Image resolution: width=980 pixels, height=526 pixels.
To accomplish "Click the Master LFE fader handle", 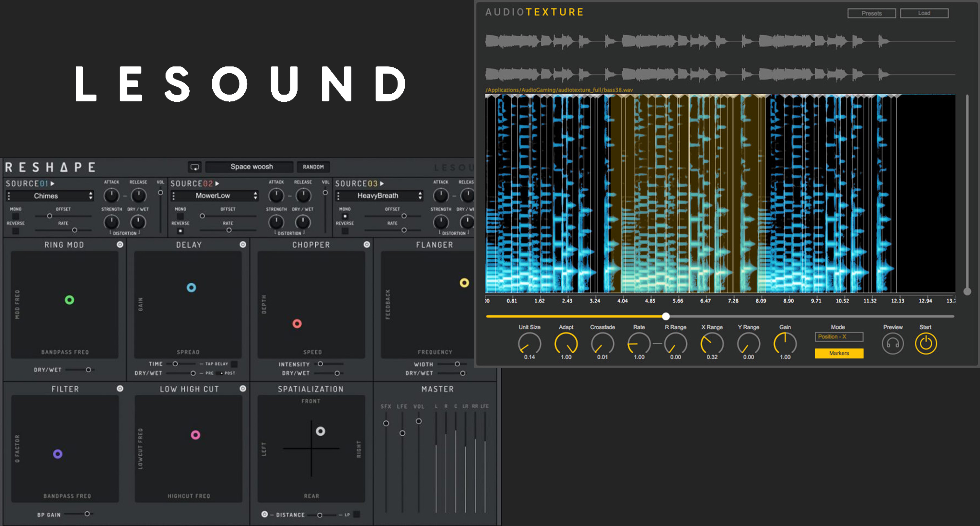I will [x=402, y=433].
